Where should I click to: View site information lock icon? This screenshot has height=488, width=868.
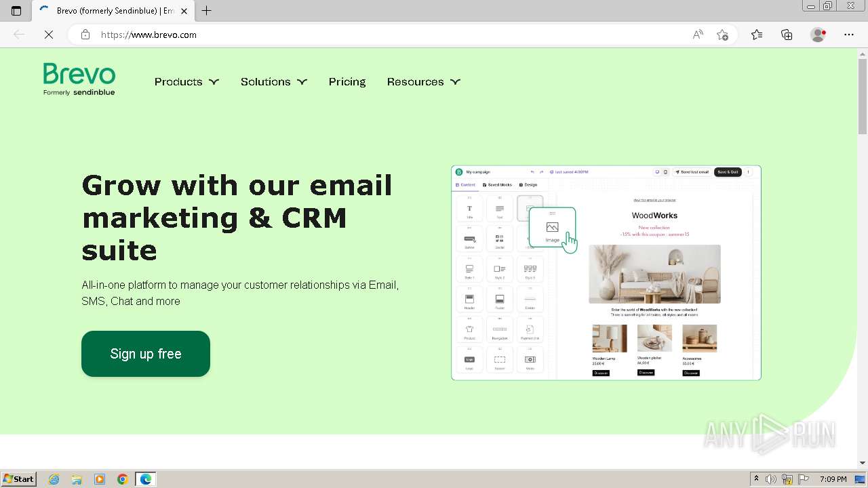pyautogui.click(x=85, y=35)
